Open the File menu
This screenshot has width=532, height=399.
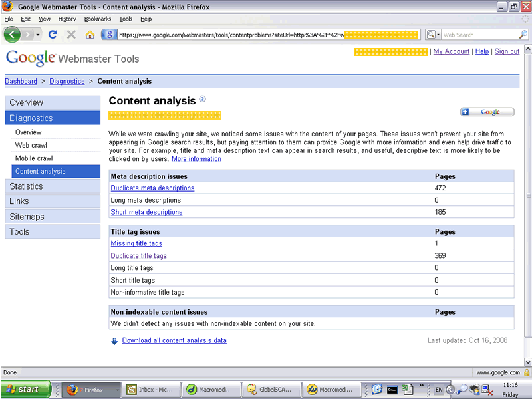tap(9, 19)
